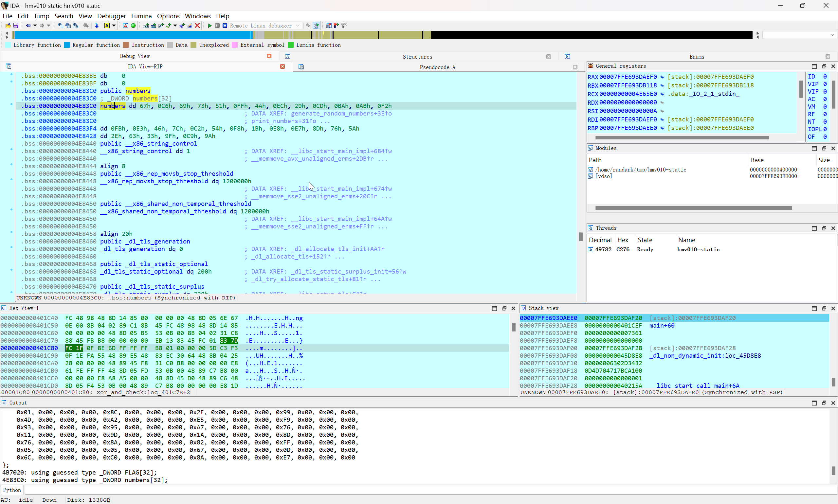Viewport: 838px width, 504px height.
Task: Jump back with the blue left arrow
Action: click(28, 26)
